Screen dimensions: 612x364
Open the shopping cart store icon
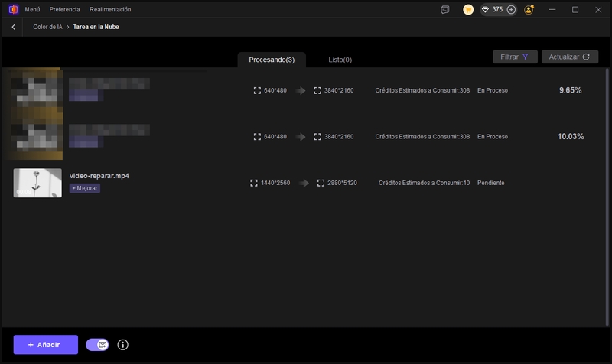pyautogui.click(x=468, y=10)
